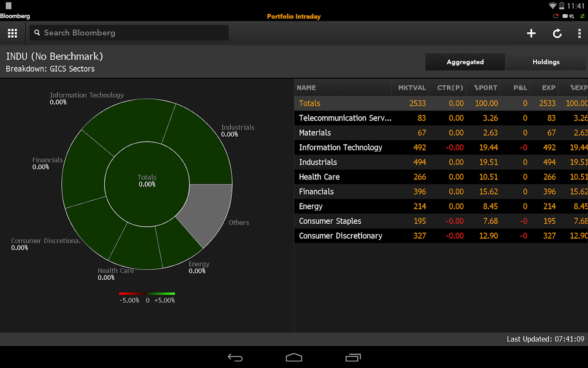Viewport: 588px width, 368px height.
Task: Select the Telecommunication Serv... row
Action: coord(441,118)
